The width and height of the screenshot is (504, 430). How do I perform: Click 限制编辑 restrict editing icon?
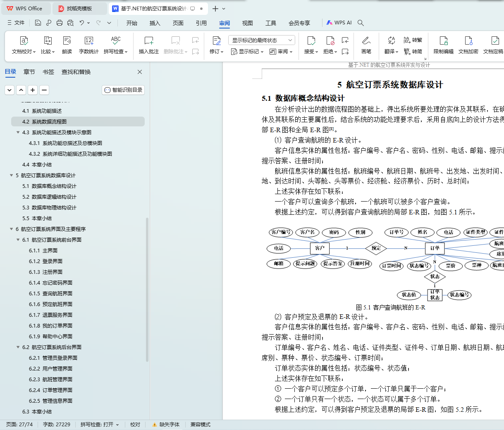coord(444,40)
